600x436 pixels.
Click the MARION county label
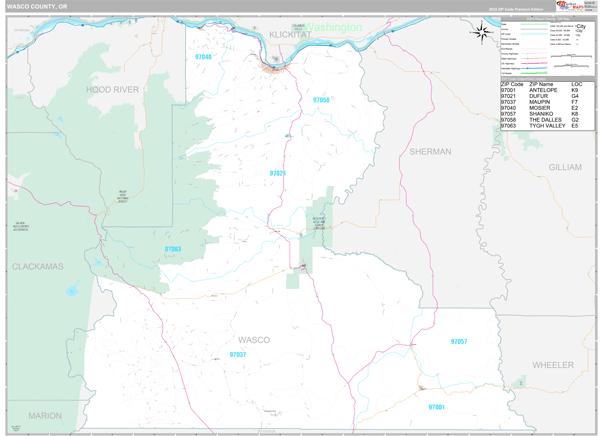(45, 416)
